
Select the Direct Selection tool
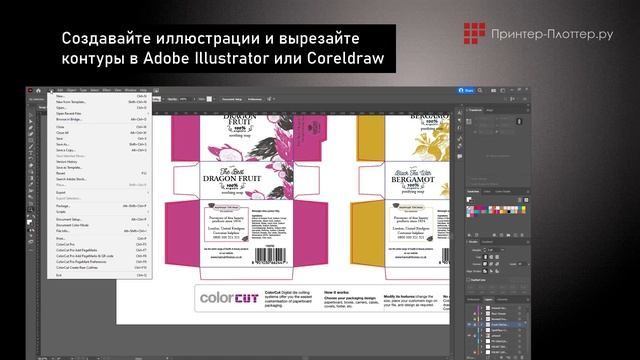[31, 122]
